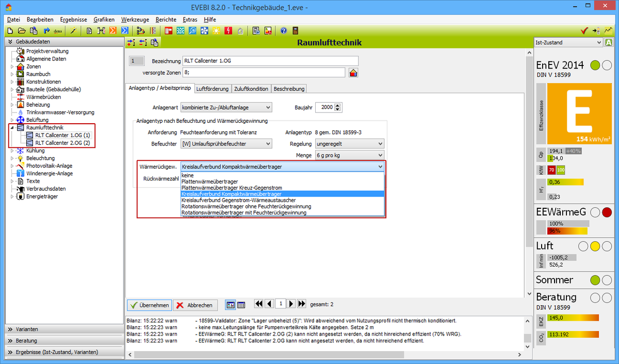Click the Word report toolbar icon
This screenshot has width=619, height=364.
[256, 31]
